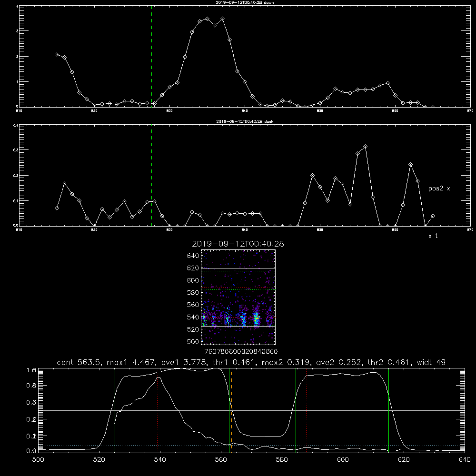The image size is (476, 476).
Task: Click the solid green vertical line near 615
Action: pyautogui.click(x=388, y=410)
